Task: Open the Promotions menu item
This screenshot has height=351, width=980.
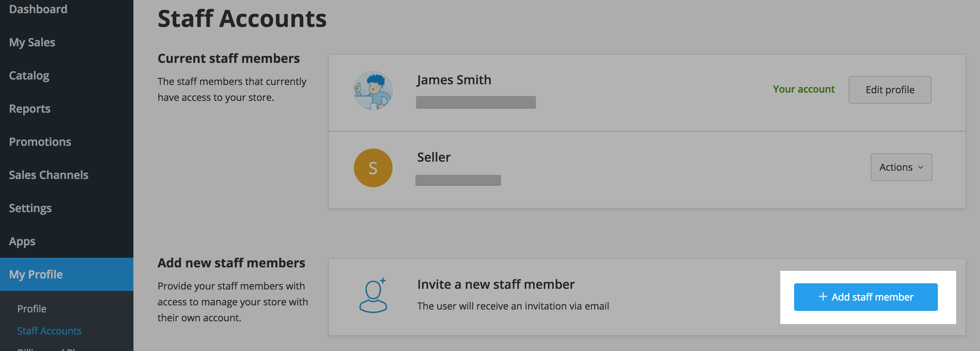Action: pyautogui.click(x=40, y=142)
